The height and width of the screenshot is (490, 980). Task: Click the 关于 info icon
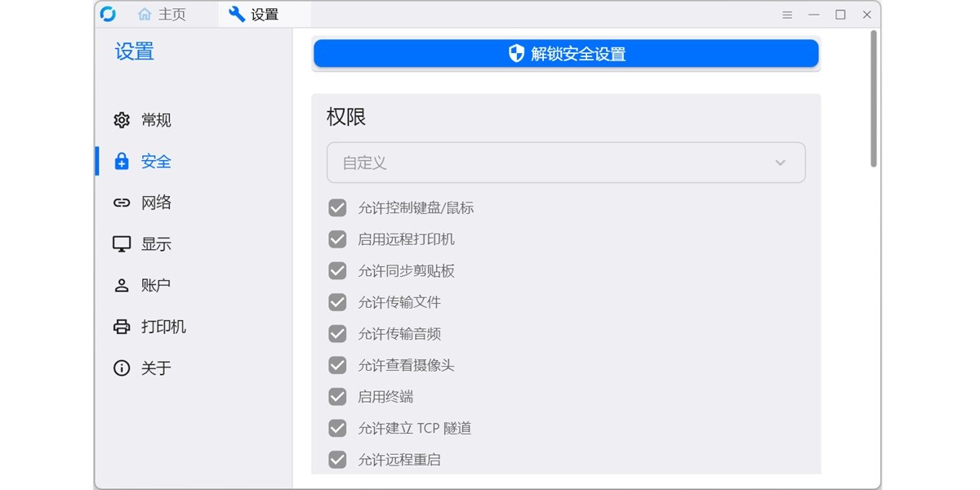click(121, 367)
